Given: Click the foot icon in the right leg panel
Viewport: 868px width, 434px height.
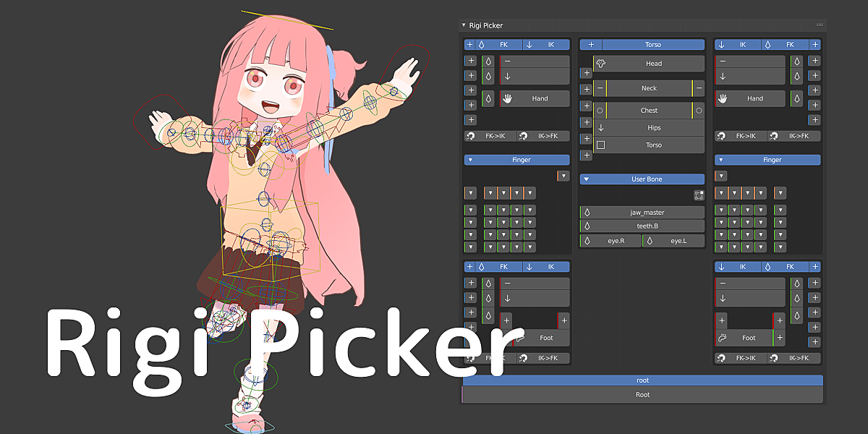Looking at the screenshot, I should click(722, 338).
